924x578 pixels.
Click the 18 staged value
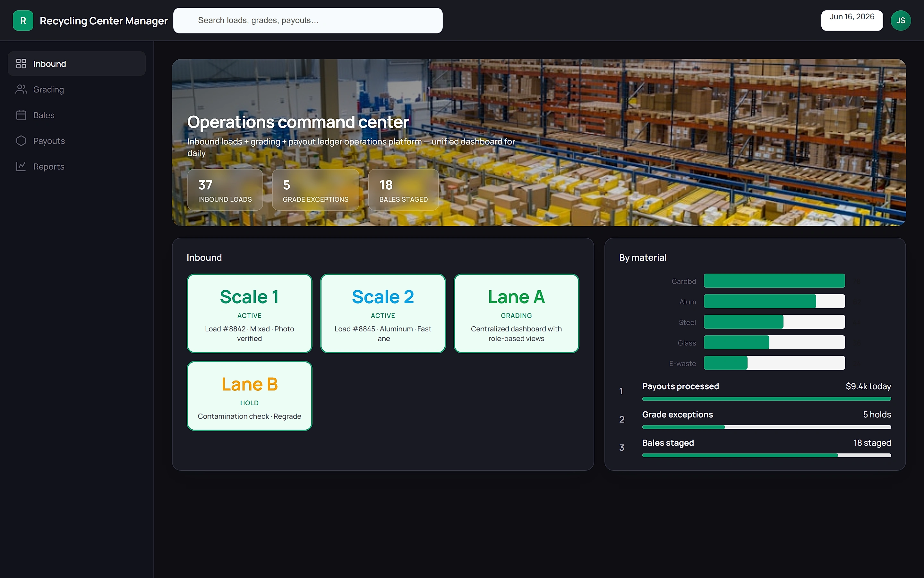[872, 443]
